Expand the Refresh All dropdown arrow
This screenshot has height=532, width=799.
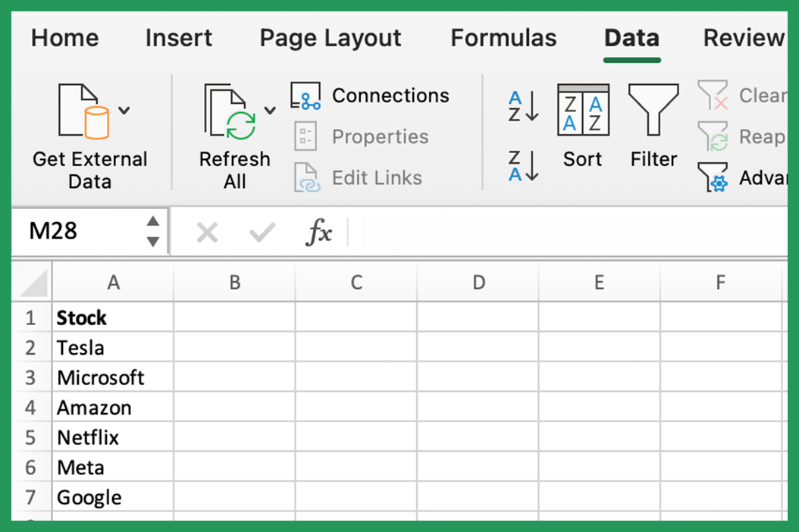pyautogui.click(x=270, y=110)
